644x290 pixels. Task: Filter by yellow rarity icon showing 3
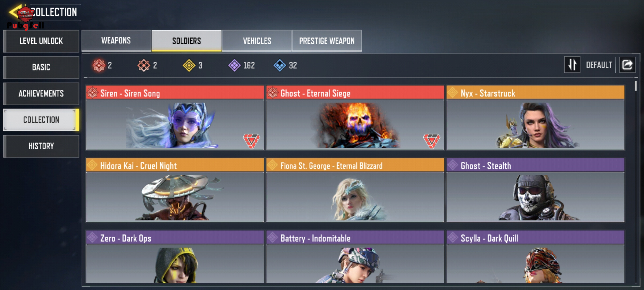click(189, 65)
